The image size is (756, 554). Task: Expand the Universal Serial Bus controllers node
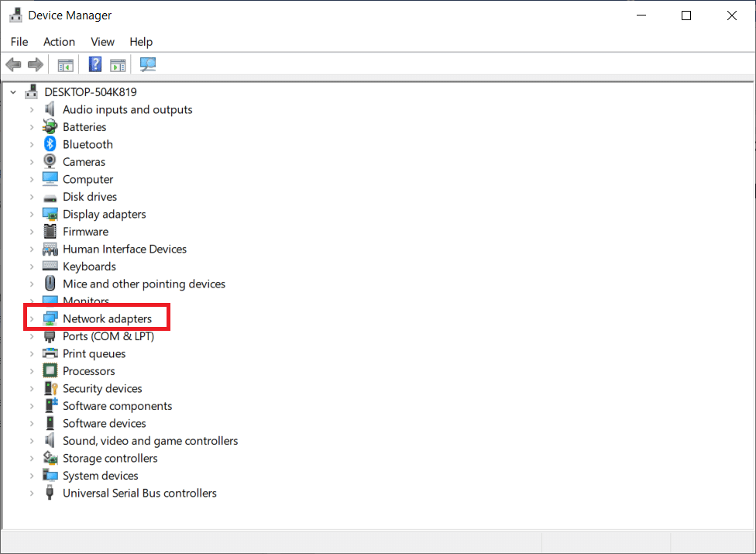32,493
